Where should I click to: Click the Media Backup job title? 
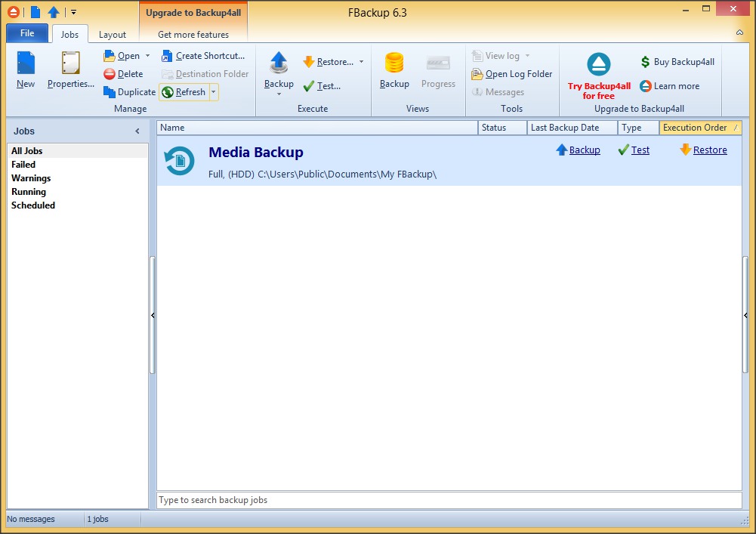[256, 153]
